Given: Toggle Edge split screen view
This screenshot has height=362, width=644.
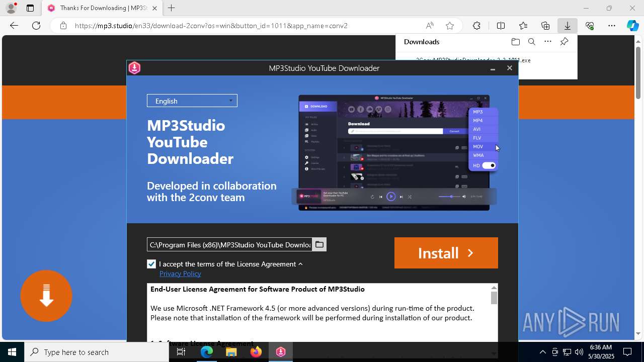Looking at the screenshot, I should click(x=501, y=26).
